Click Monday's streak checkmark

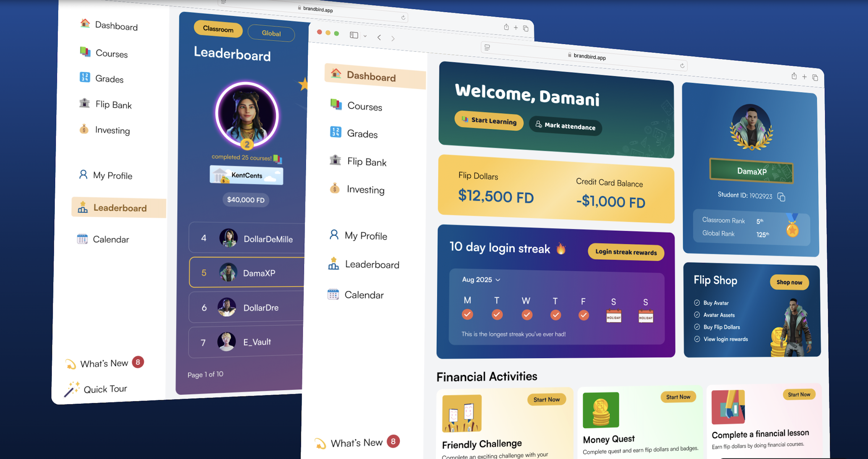click(x=467, y=314)
